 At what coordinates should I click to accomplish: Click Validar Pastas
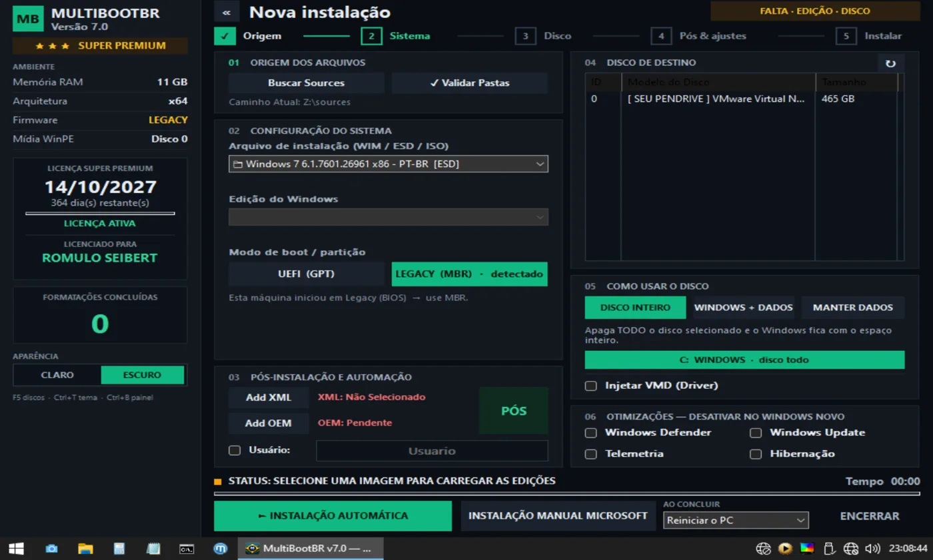point(470,83)
